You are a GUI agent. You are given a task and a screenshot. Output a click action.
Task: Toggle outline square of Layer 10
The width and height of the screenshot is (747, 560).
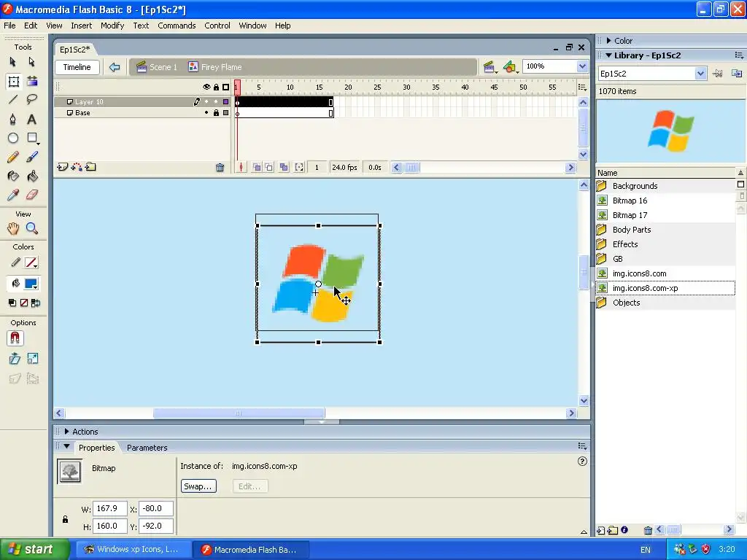(x=226, y=101)
